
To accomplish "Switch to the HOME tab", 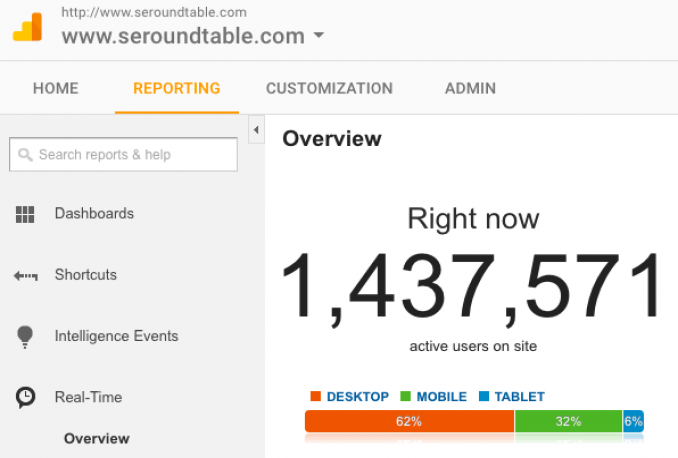I will [x=55, y=88].
